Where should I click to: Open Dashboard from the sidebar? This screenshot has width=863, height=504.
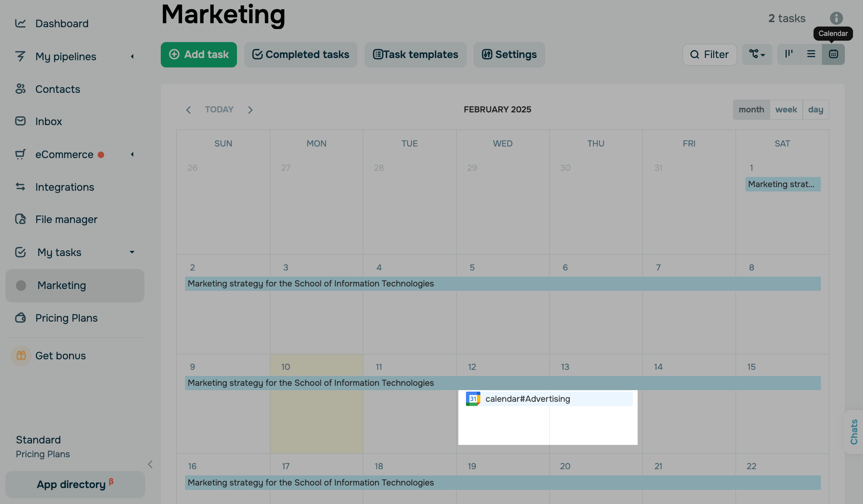click(x=62, y=24)
